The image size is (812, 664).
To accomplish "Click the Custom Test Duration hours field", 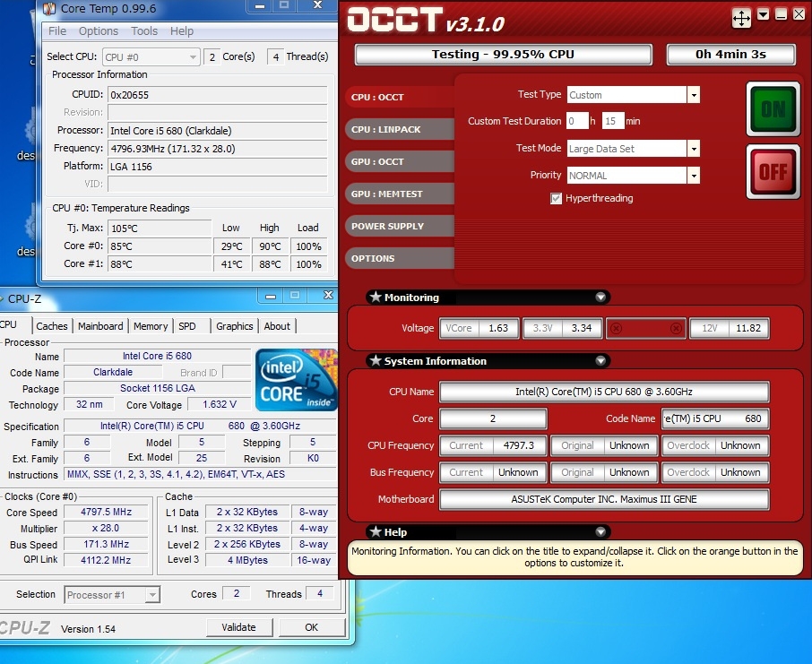I will click(577, 121).
